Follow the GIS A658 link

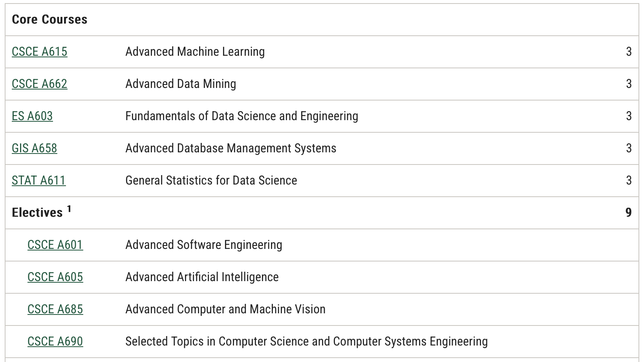coord(34,148)
